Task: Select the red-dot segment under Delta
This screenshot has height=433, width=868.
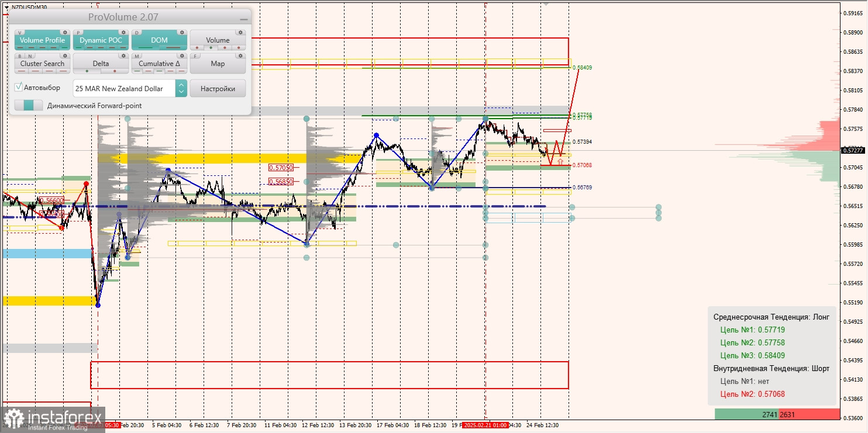Action: (115, 71)
